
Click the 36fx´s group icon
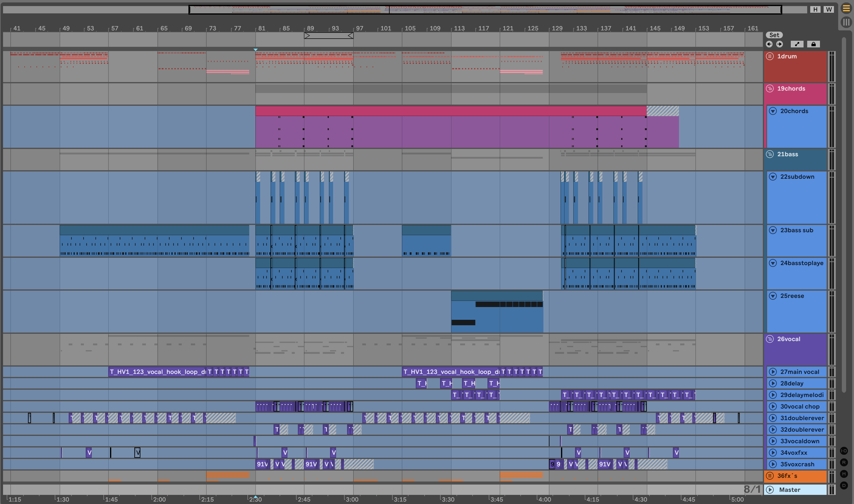click(770, 476)
